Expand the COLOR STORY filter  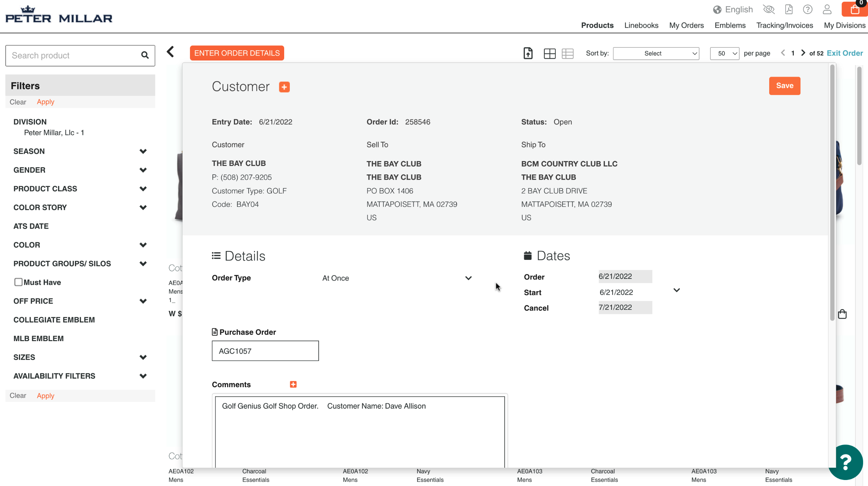[143, 207]
